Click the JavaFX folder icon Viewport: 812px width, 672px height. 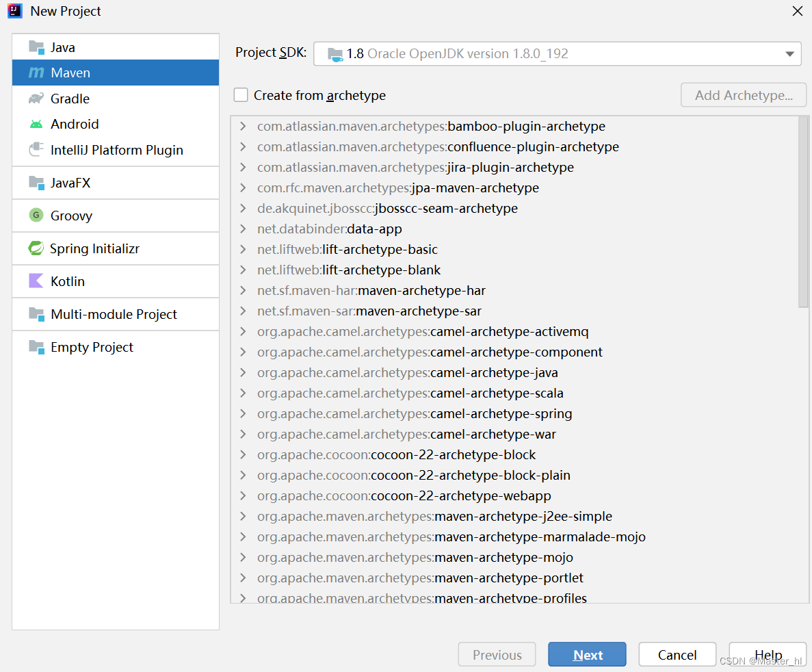[x=36, y=183]
